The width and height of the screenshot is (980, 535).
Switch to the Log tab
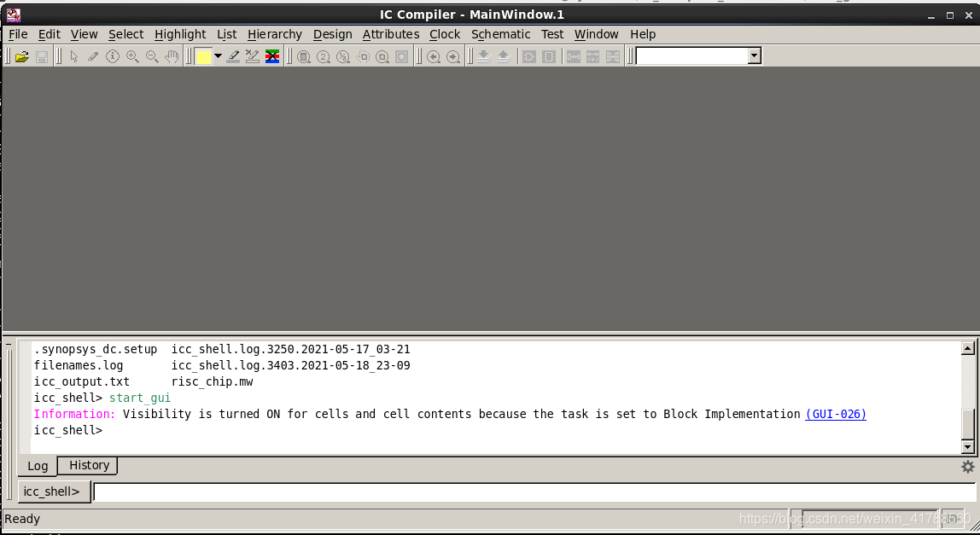[x=38, y=466]
